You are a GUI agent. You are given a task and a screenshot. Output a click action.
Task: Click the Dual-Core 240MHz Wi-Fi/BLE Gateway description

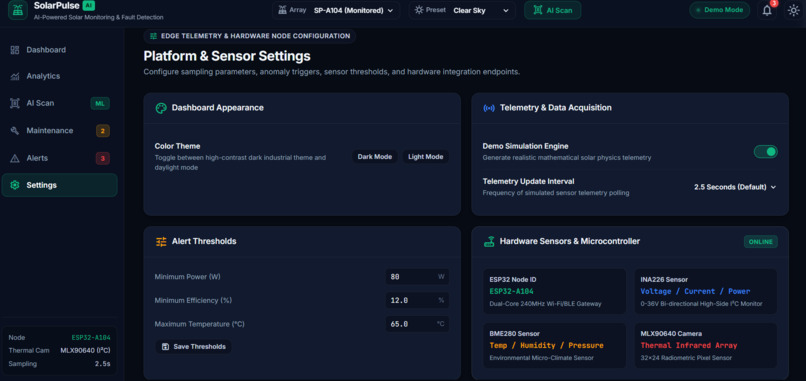[x=545, y=304]
